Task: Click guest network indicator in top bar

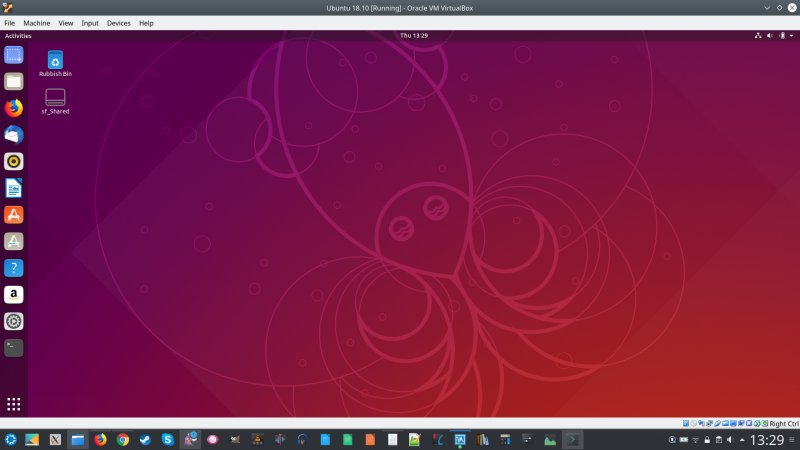Action: 758,36
